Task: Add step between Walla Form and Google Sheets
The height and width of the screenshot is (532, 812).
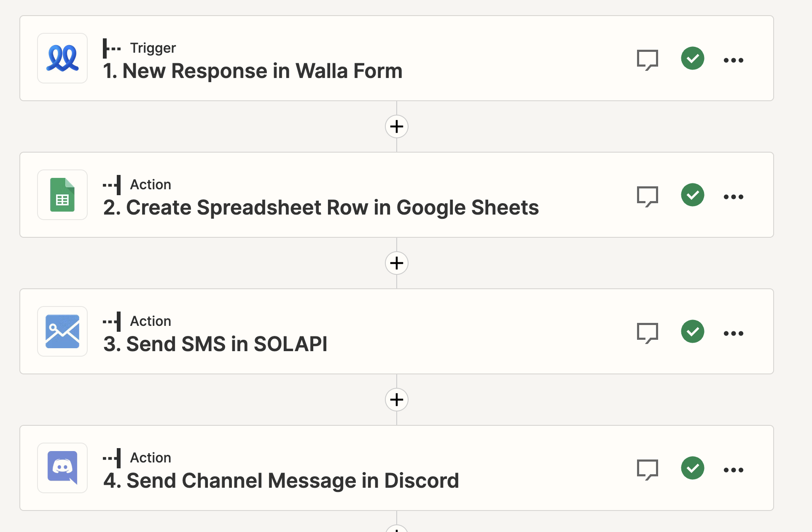Action: click(397, 126)
